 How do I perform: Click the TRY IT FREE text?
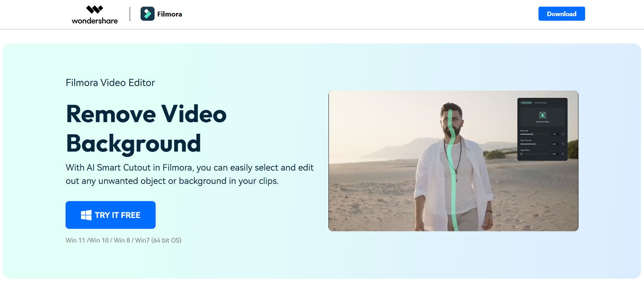click(117, 215)
